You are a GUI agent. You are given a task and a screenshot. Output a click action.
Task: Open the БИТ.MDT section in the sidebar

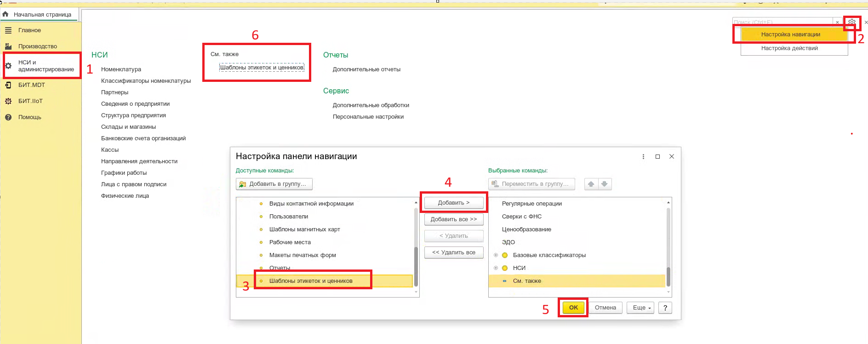(31, 85)
